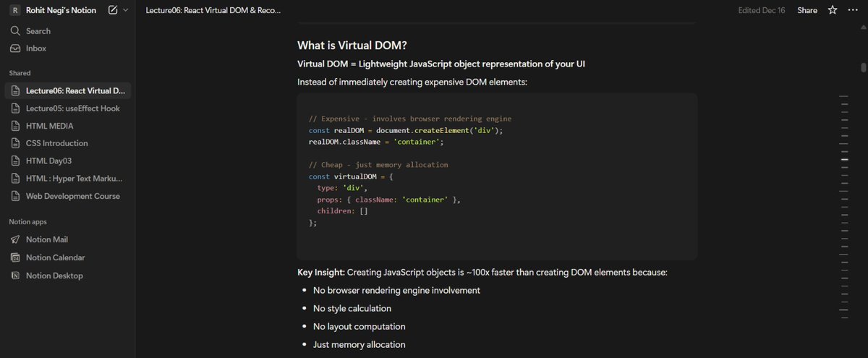Click the bullet No layout computation
Screen dimensions: 868x358
coord(359,326)
